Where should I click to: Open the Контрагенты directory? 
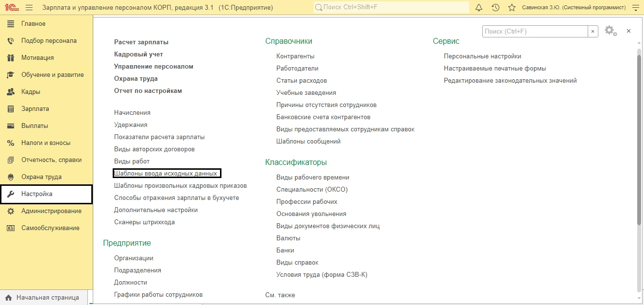(x=295, y=56)
